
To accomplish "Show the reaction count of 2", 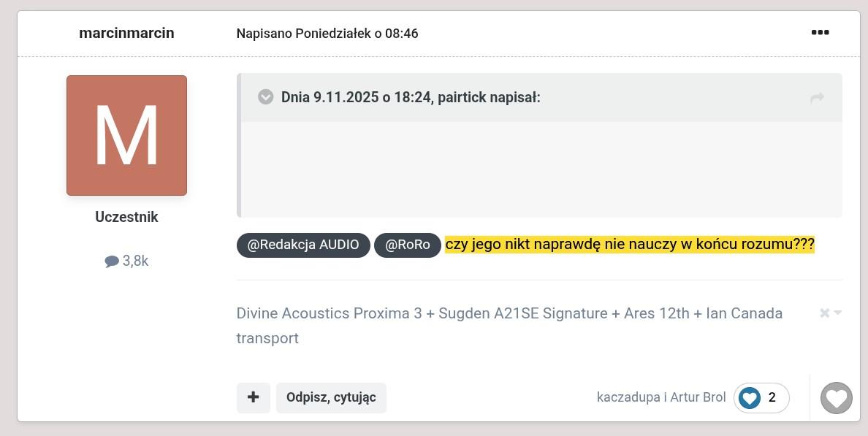I will (772, 398).
